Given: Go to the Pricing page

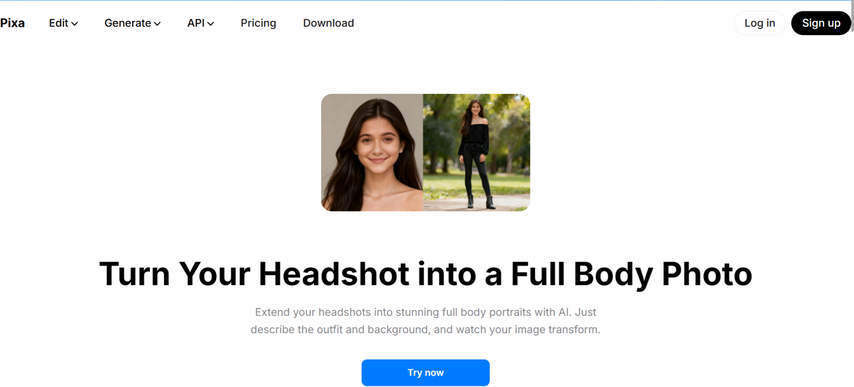Looking at the screenshot, I should (258, 23).
